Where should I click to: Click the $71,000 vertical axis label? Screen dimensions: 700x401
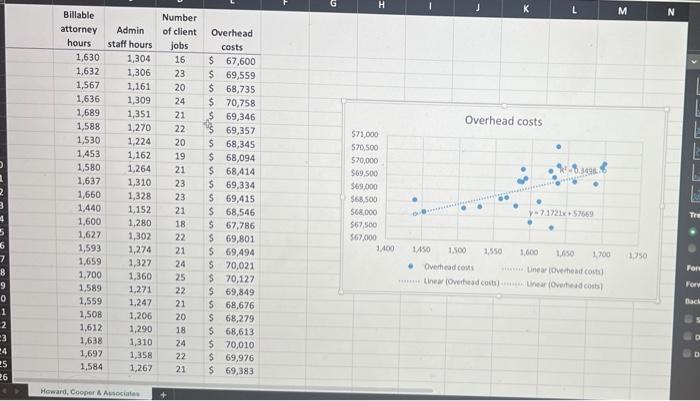point(365,134)
